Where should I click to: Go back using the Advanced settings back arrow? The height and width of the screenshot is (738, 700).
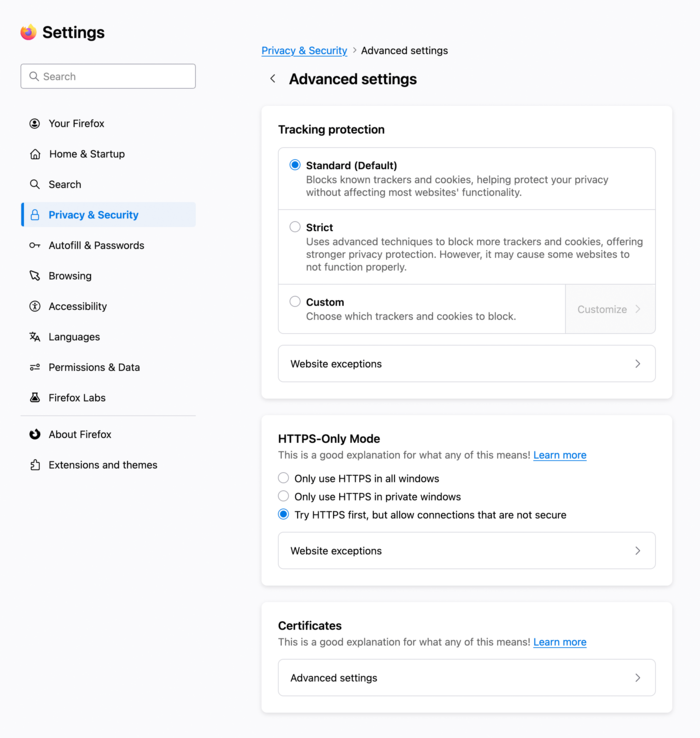pyautogui.click(x=272, y=79)
